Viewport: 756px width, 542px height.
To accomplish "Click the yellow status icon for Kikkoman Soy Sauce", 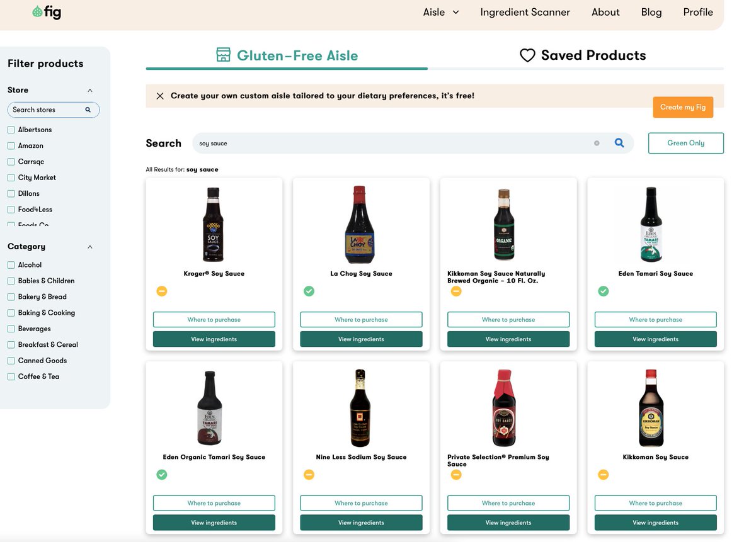I will pyautogui.click(x=604, y=474).
